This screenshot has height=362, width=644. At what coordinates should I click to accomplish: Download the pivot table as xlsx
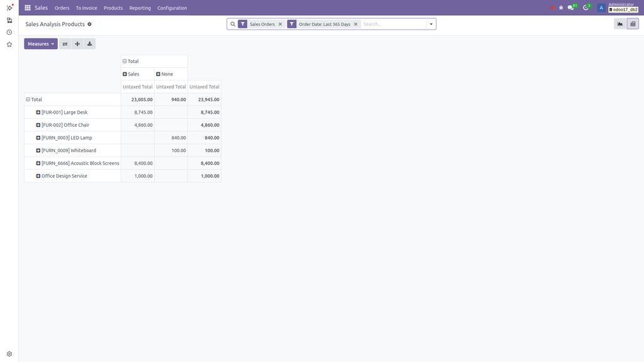point(89,44)
